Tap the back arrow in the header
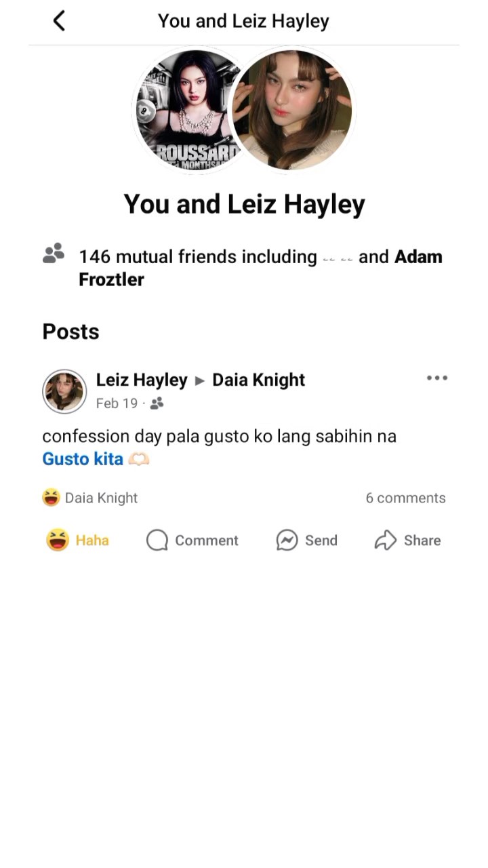The width and height of the screenshot is (488, 868). pyautogui.click(x=59, y=21)
